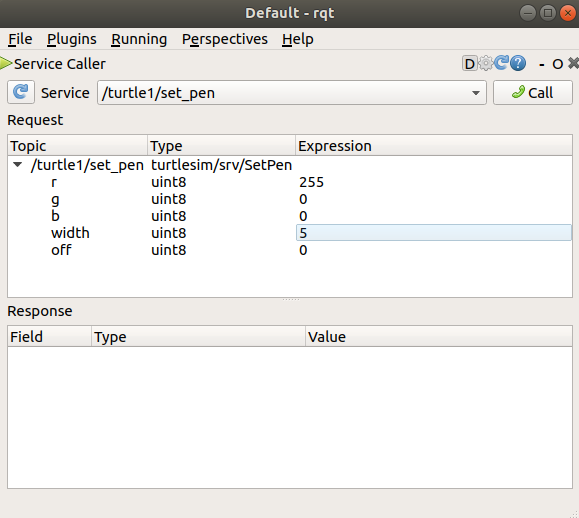Image resolution: width=579 pixels, height=518 pixels.
Task: Click the Value column header in Response
Action: pos(439,337)
